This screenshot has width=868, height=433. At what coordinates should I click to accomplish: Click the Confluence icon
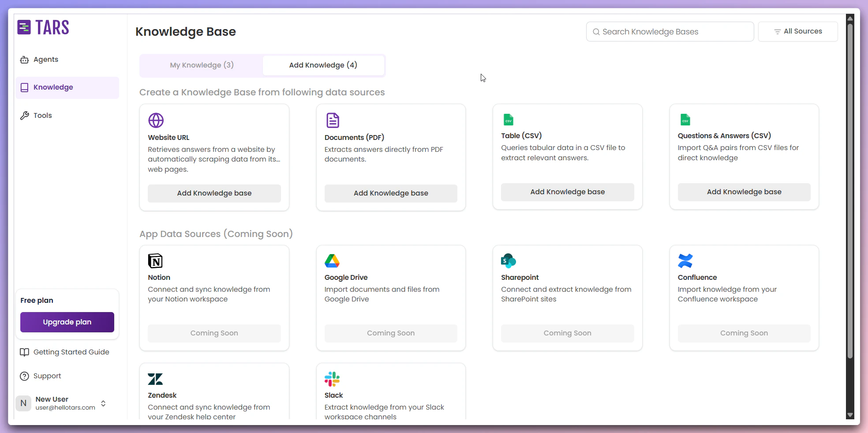click(x=685, y=260)
